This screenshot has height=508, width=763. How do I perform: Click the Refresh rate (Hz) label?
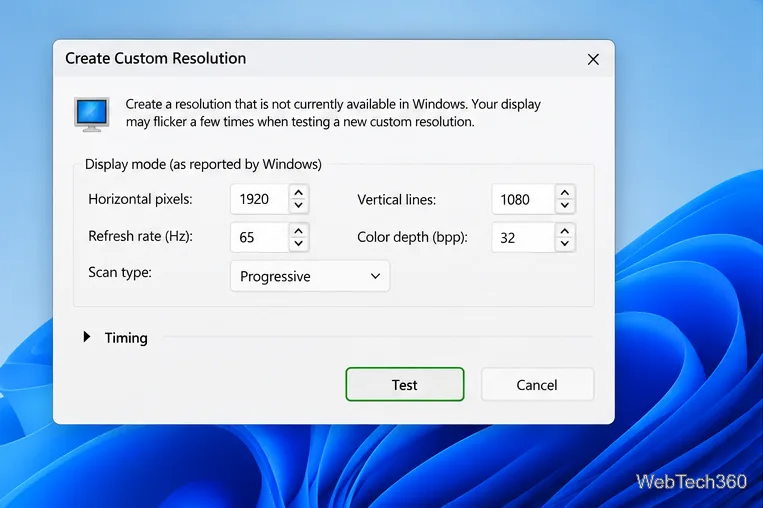point(140,236)
